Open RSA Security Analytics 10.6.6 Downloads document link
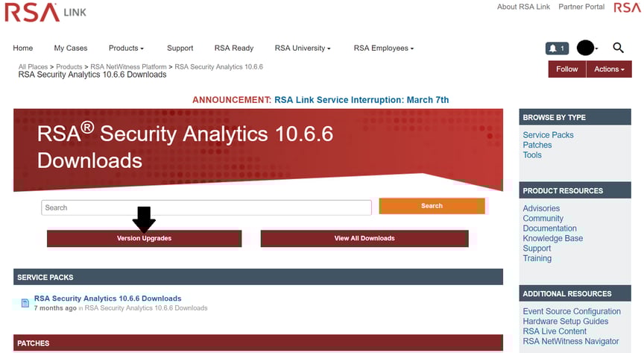Image resolution: width=644 pixels, height=353 pixels. tap(107, 299)
